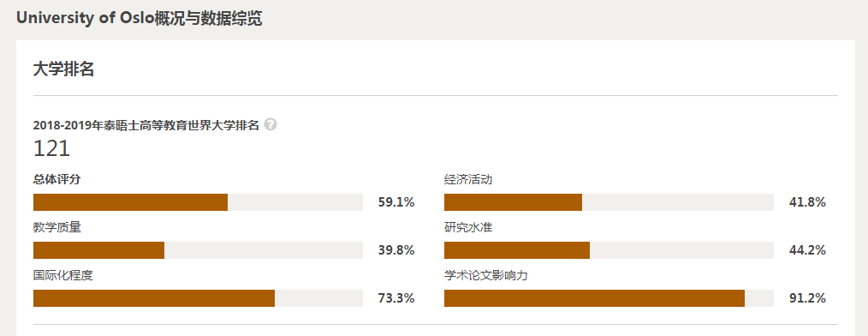The height and width of the screenshot is (336, 868).
Task: Click the 总体评分 progress bar
Action: [x=199, y=202]
